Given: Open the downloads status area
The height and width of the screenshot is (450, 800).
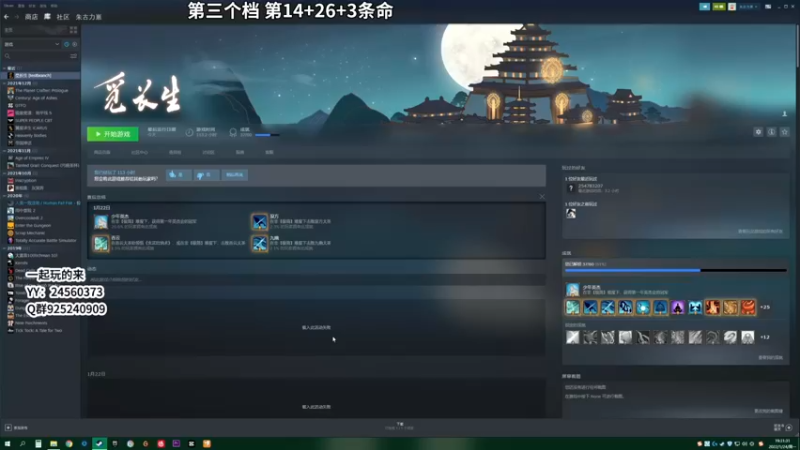Looking at the screenshot, I should click(x=399, y=426).
